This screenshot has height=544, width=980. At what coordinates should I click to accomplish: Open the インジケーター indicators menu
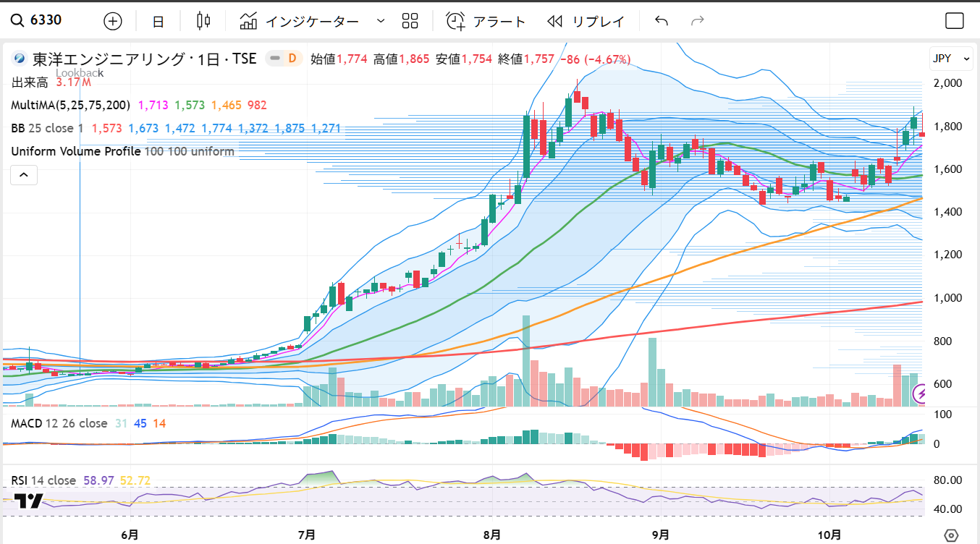point(300,21)
